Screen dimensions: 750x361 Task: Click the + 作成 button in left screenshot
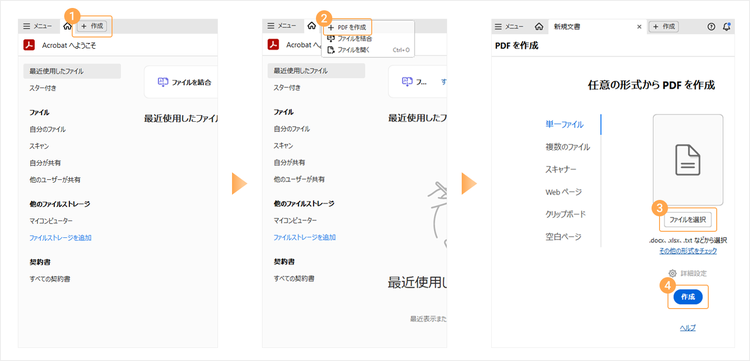92,26
